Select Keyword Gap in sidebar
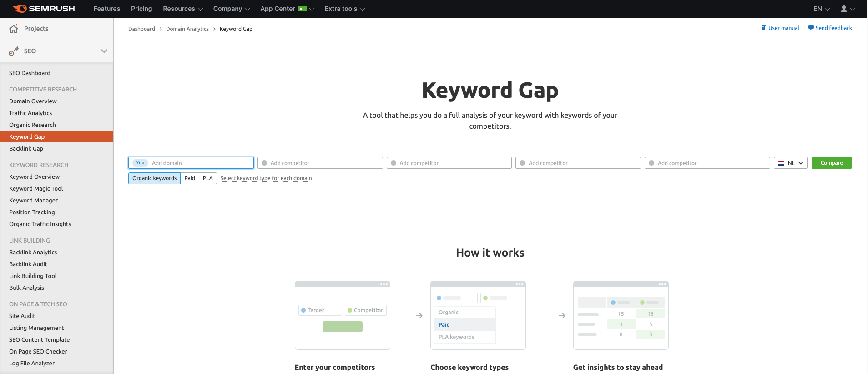 pyautogui.click(x=57, y=136)
